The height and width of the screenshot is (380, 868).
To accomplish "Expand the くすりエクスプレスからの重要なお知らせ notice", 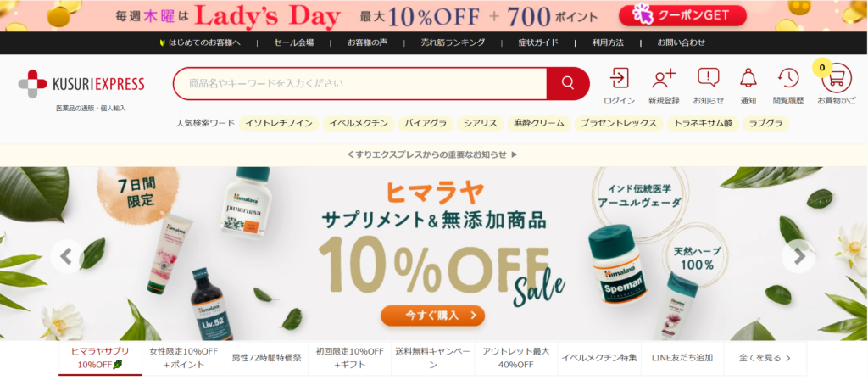I will click(432, 154).
